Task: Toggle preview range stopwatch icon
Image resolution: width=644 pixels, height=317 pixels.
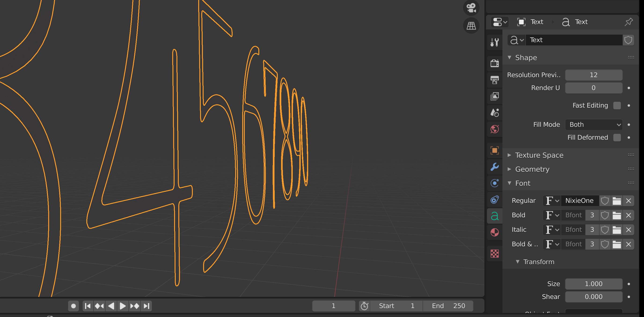Action: point(365,306)
